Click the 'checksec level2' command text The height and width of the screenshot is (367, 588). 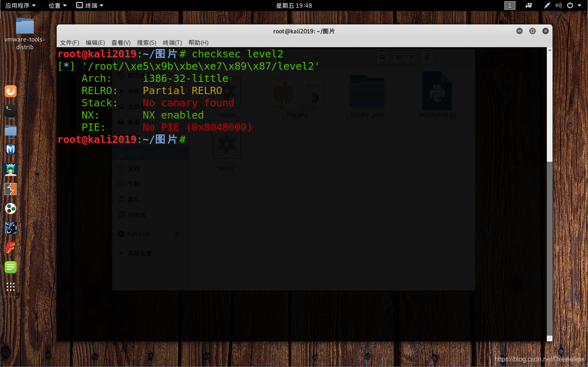(237, 54)
